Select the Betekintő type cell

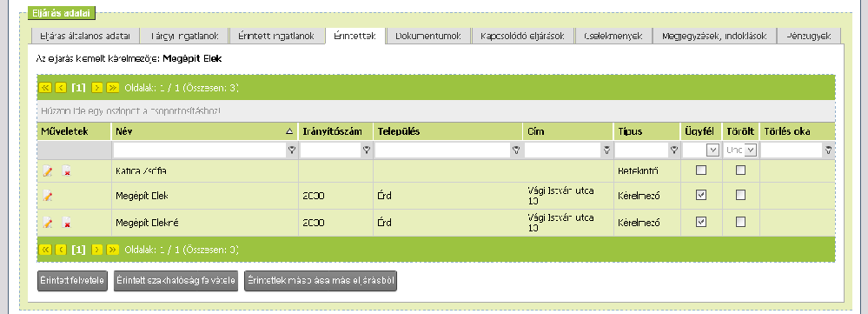click(646, 171)
